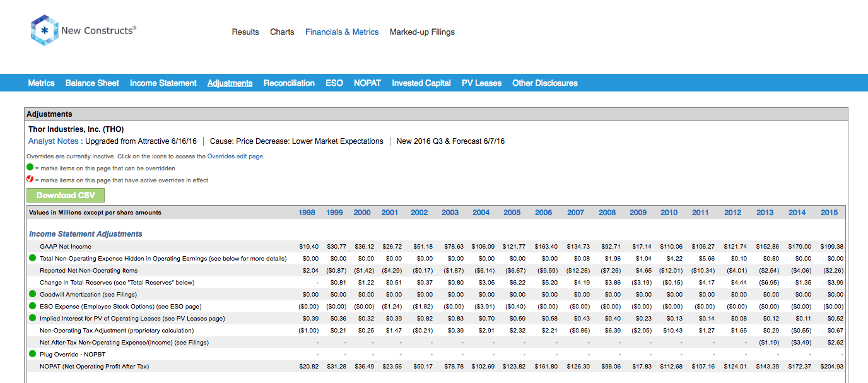The image size is (868, 383).
Task: Click the after-tax non-operating value $2.62
Action: pos(835,343)
